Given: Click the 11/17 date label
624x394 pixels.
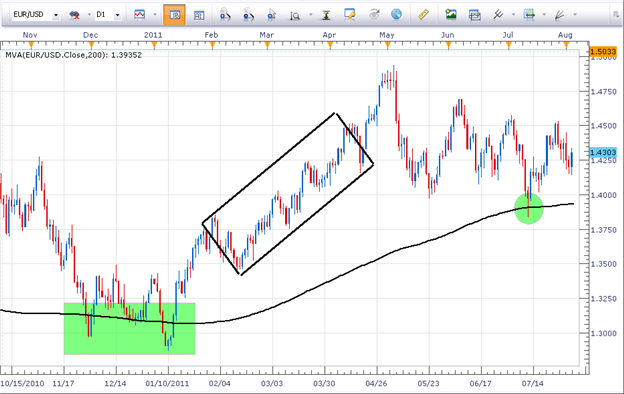Looking at the screenshot, I should pyautogui.click(x=63, y=384).
